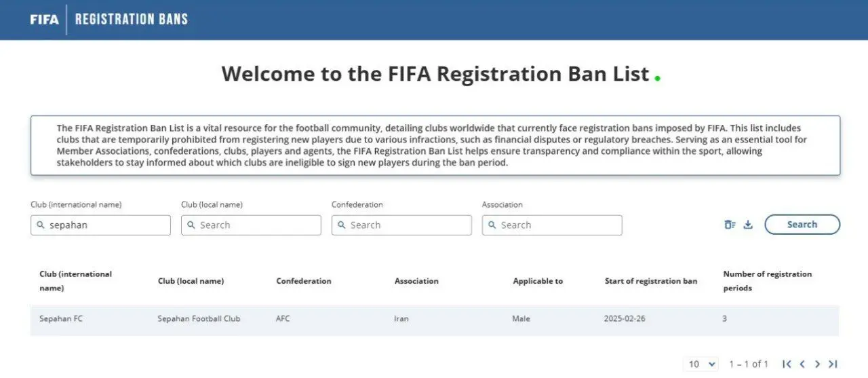Click the clear filters trash icon
The image size is (868, 378).
point(730,225)
